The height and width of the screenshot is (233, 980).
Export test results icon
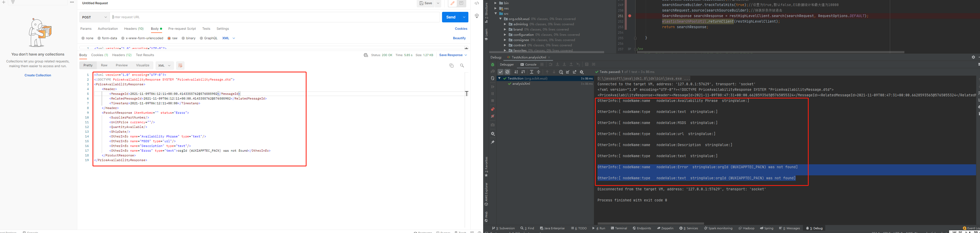(x=575, y=72)
